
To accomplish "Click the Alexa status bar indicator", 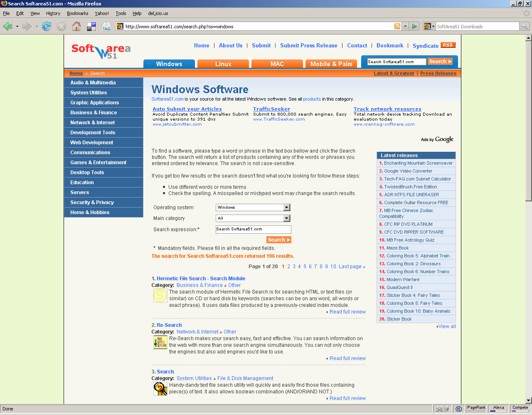I will (x=498, y=409).
